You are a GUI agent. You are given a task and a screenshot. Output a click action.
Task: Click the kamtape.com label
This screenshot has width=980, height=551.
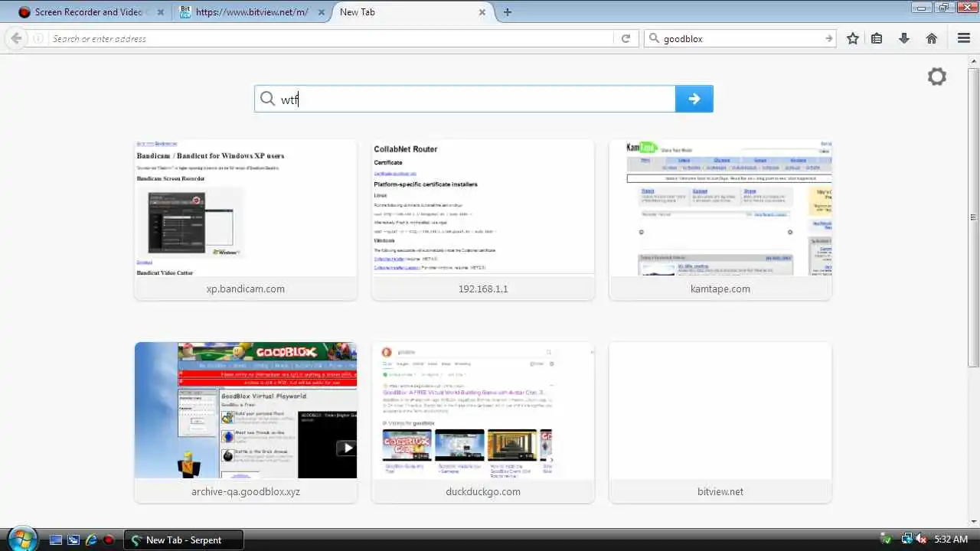pyautogui.click(x=720, y=289)
